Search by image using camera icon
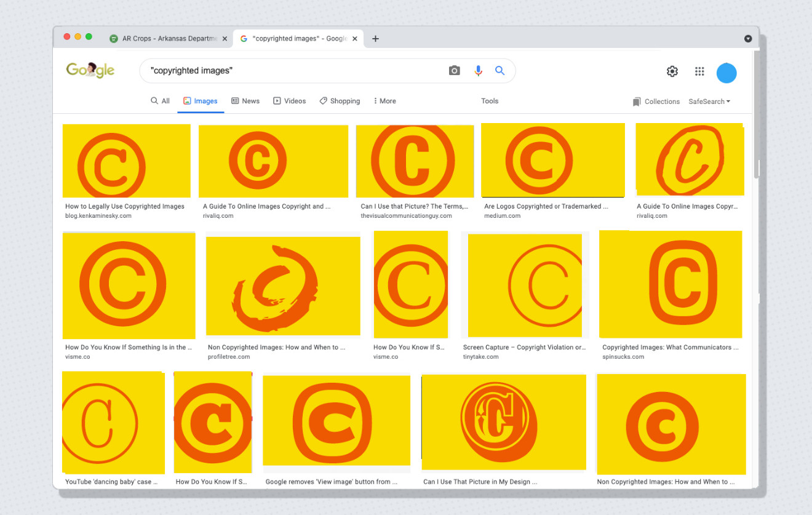 (454, 71)
